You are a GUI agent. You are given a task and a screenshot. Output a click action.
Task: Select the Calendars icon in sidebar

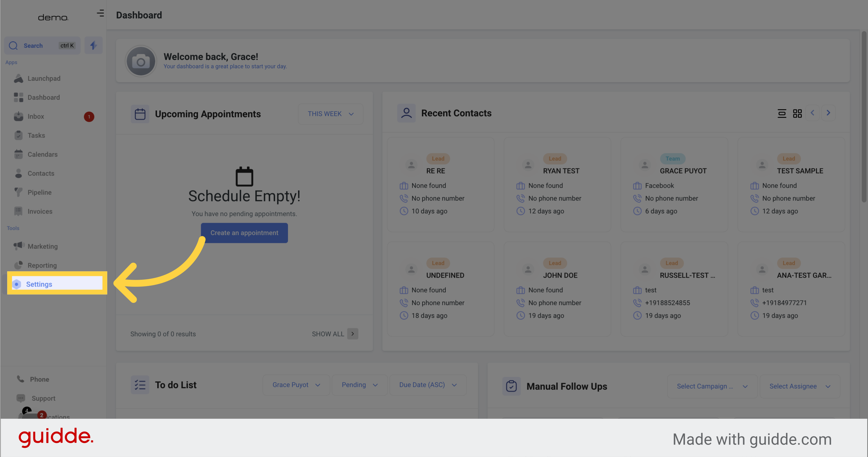click(x=18, y=154)
